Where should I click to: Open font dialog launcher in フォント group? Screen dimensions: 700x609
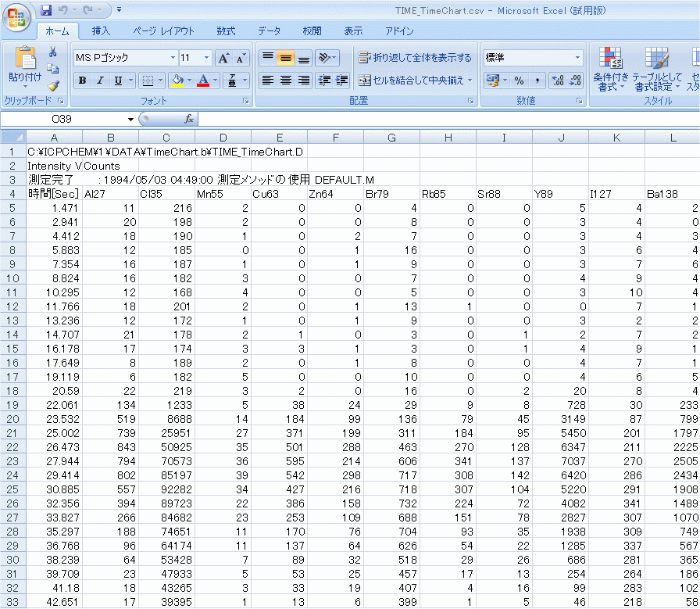point(246,101)
